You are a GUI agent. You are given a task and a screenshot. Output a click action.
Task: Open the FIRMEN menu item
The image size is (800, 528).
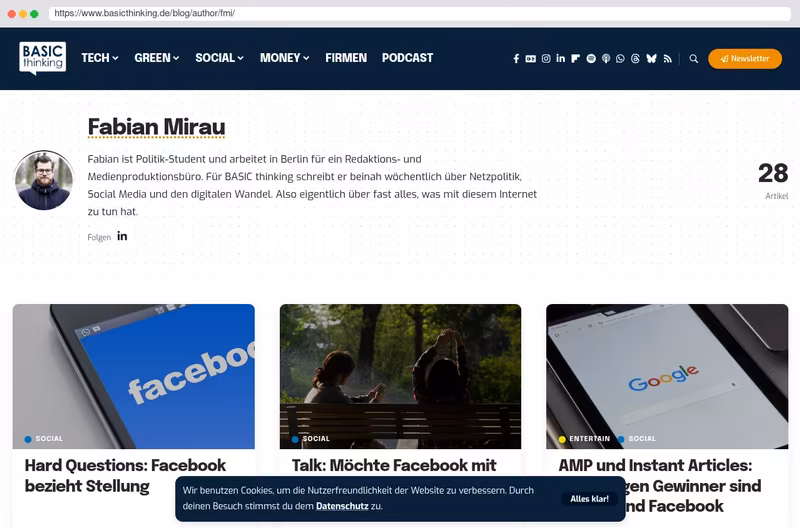(x=346, y=58)
